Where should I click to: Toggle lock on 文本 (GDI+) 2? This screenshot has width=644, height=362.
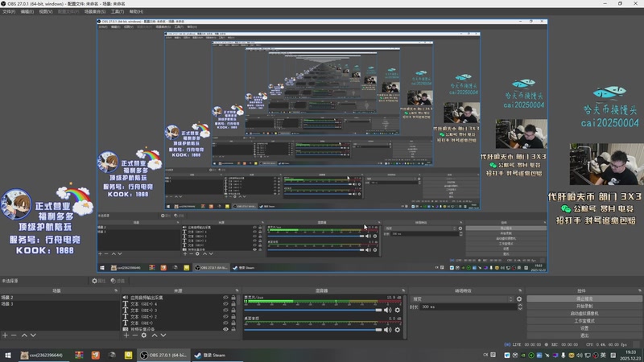point(233,316)
